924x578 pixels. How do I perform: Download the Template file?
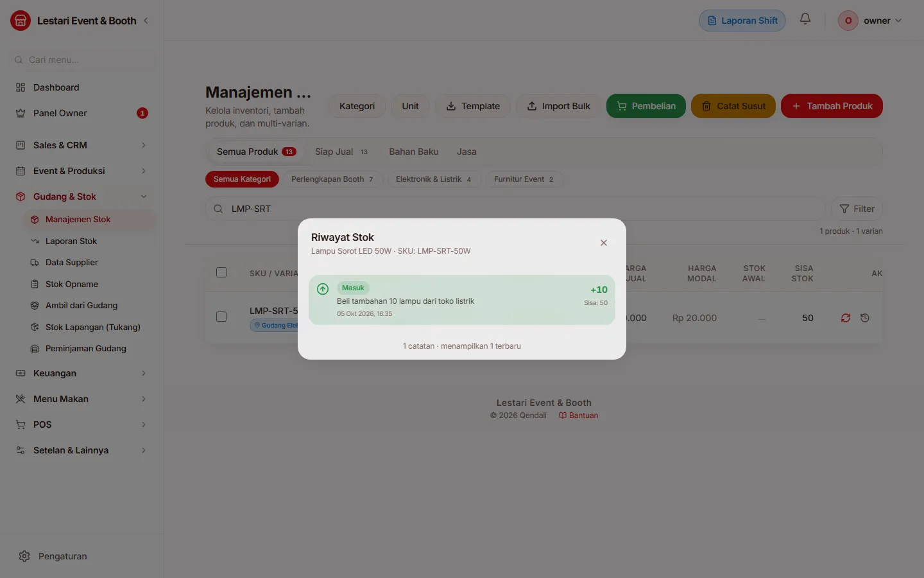[473, 106]
